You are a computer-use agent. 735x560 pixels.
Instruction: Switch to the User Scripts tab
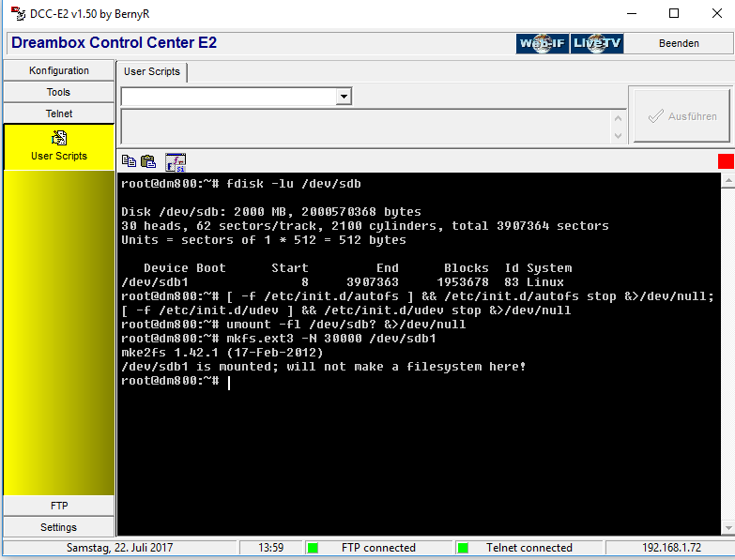152,71
